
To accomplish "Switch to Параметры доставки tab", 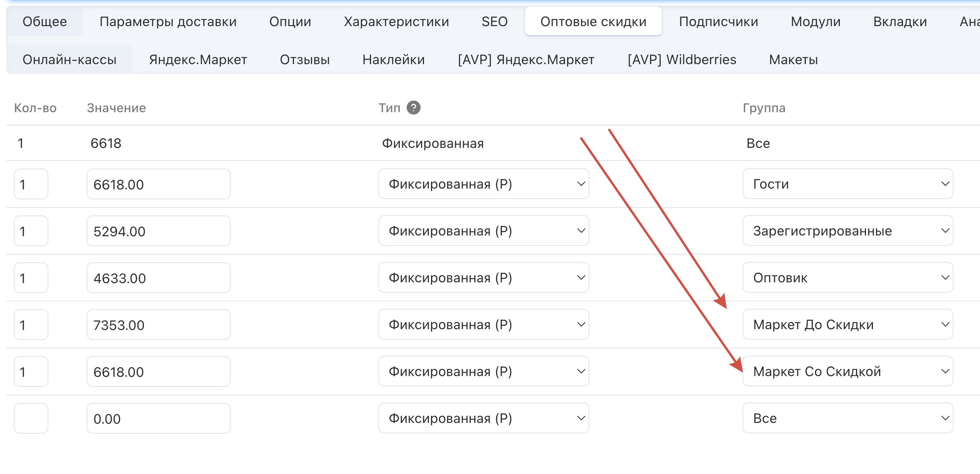I will point(168,22).
